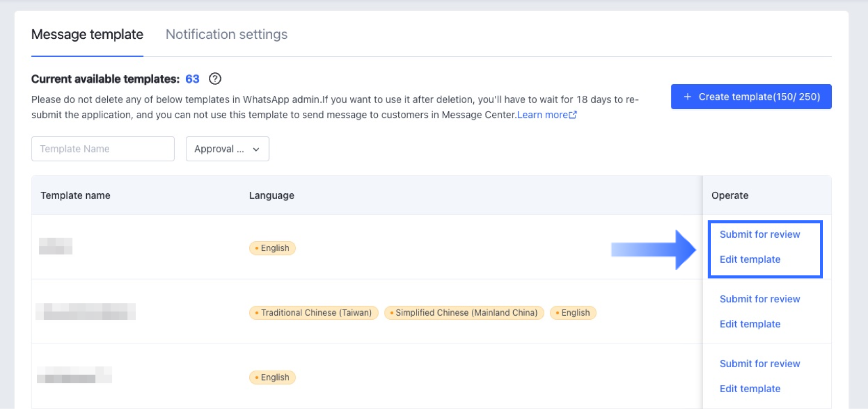Image resolution: width=868 pixels, height=409 pixels.
Task: Submit the second template for review
Action: (760, 299)
